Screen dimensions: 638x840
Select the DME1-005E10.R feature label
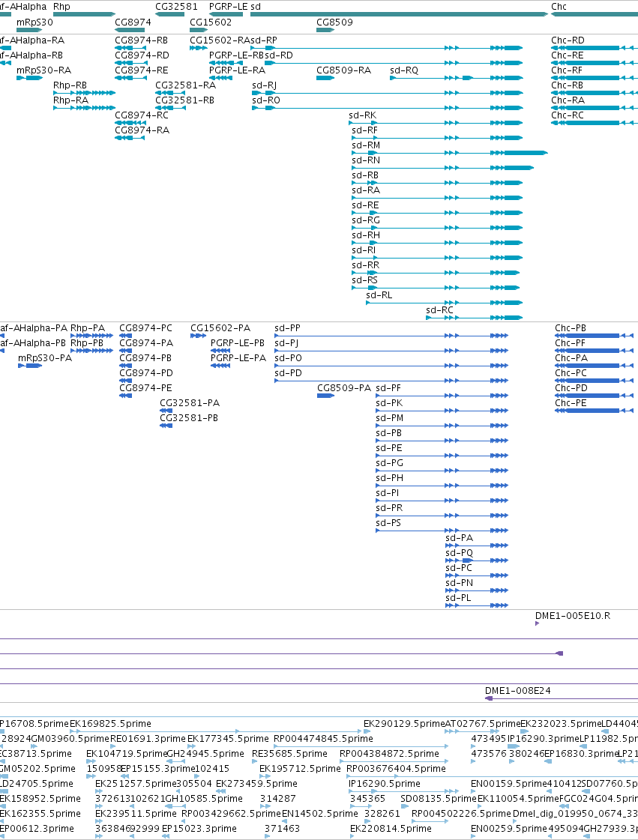[x=573, y=615]
